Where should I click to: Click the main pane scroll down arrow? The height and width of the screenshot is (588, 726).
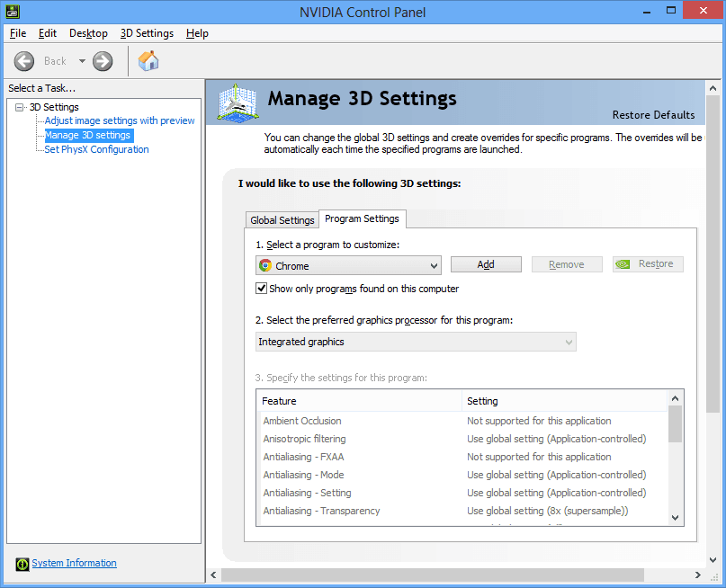coord(713,560)
